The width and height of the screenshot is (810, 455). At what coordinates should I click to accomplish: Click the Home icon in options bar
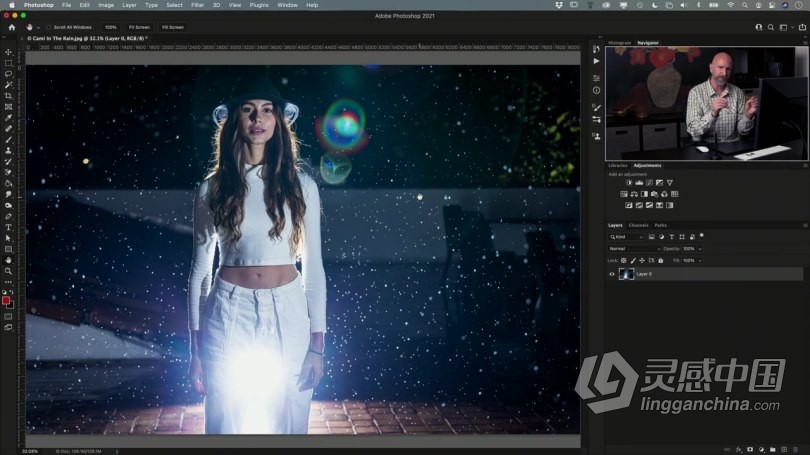(12, 27)
